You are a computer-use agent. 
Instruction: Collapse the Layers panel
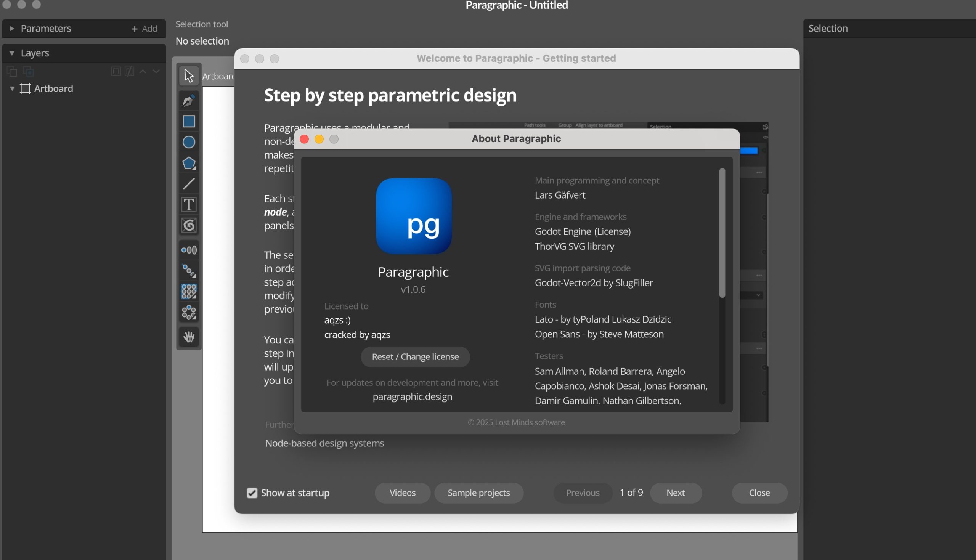click(12, 53)
